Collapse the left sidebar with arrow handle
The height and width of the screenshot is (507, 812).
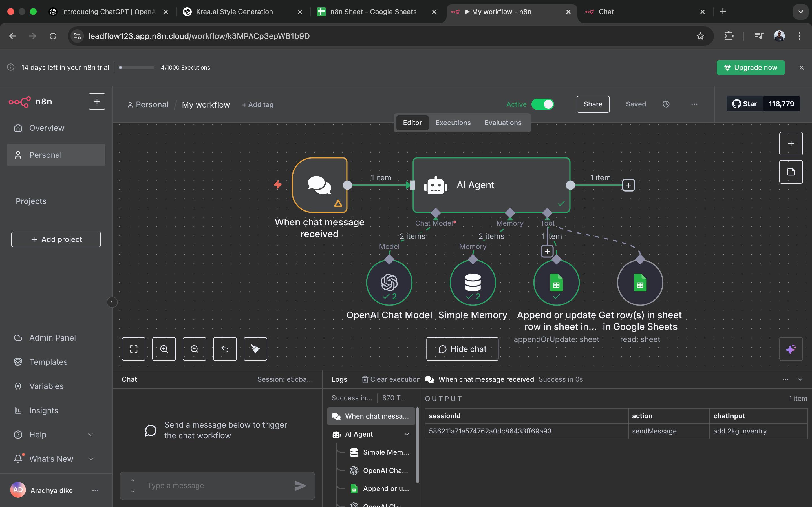click(x=112, y=302)
